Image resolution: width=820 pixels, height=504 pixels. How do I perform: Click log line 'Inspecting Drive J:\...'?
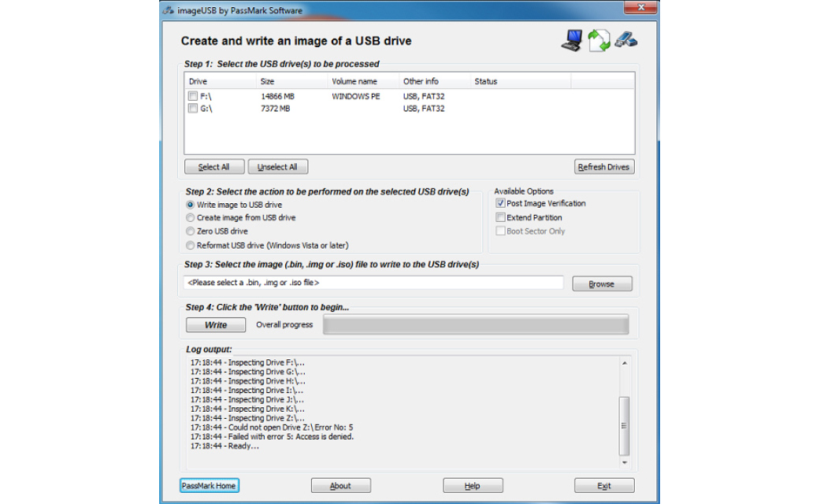[x=247, y=399]
